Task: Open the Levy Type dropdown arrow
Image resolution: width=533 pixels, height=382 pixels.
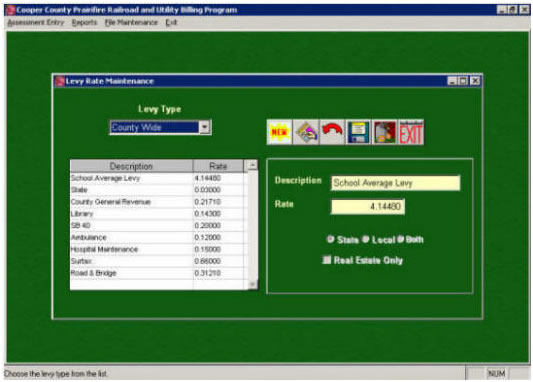Action: (x=204, y=127)
